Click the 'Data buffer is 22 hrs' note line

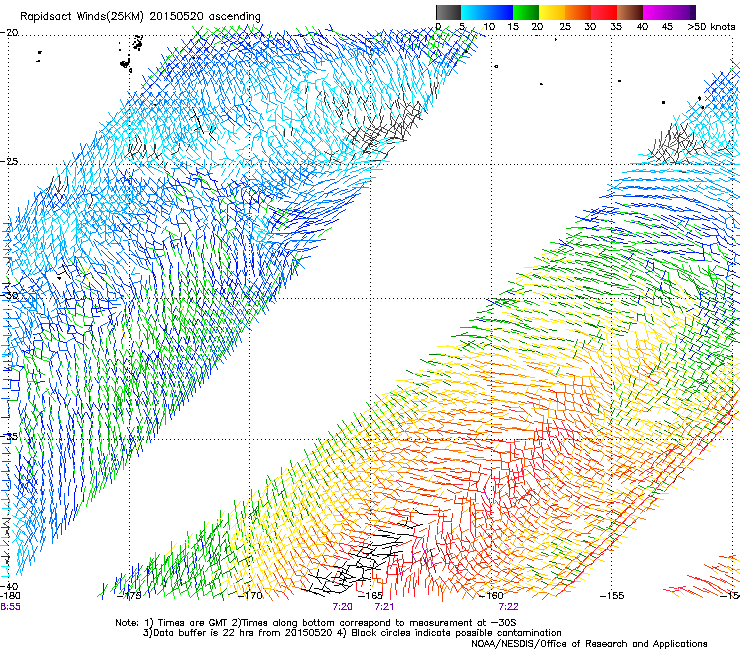click(352, 633)
